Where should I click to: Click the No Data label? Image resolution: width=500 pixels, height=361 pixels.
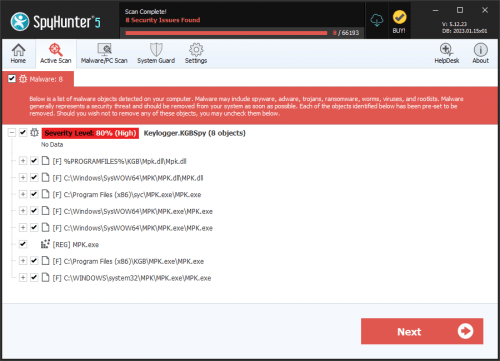coord(52,145)
